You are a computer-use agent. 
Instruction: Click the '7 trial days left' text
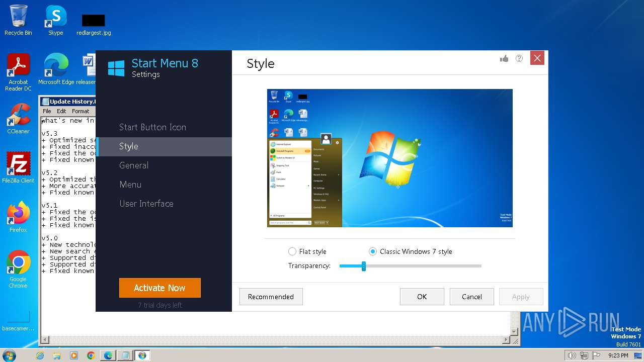(160, 305)
